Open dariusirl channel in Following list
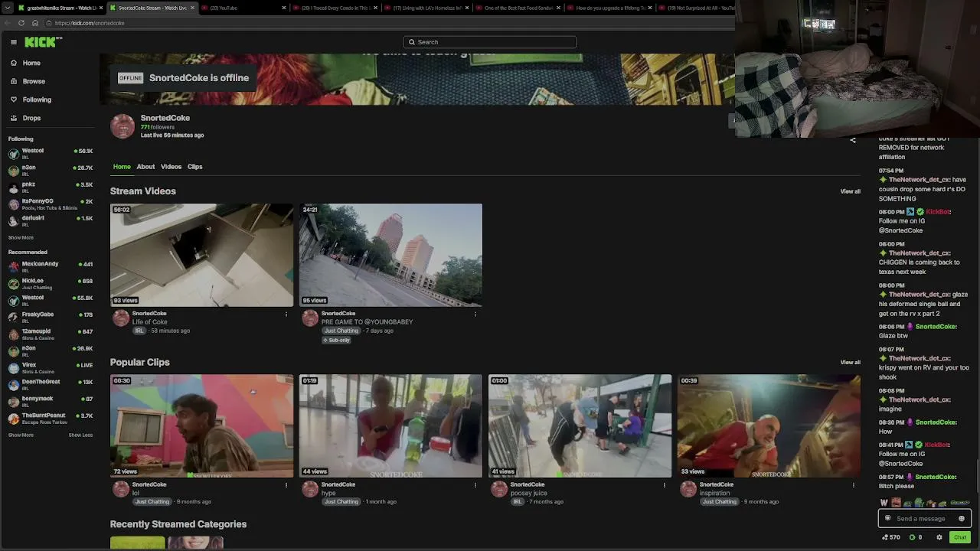 pyautogui.click(x=50, y=221)
